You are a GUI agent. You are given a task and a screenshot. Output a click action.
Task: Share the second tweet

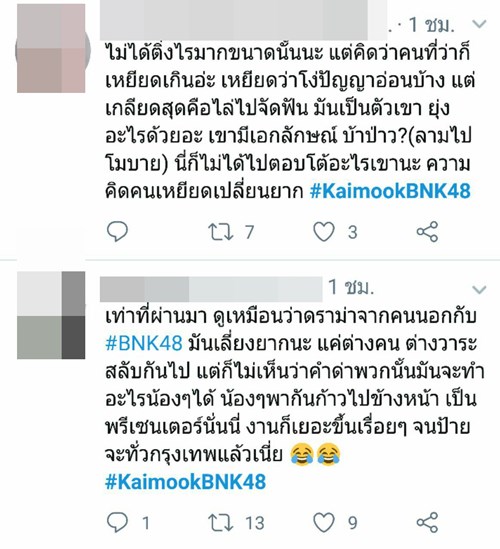(427, 522)
